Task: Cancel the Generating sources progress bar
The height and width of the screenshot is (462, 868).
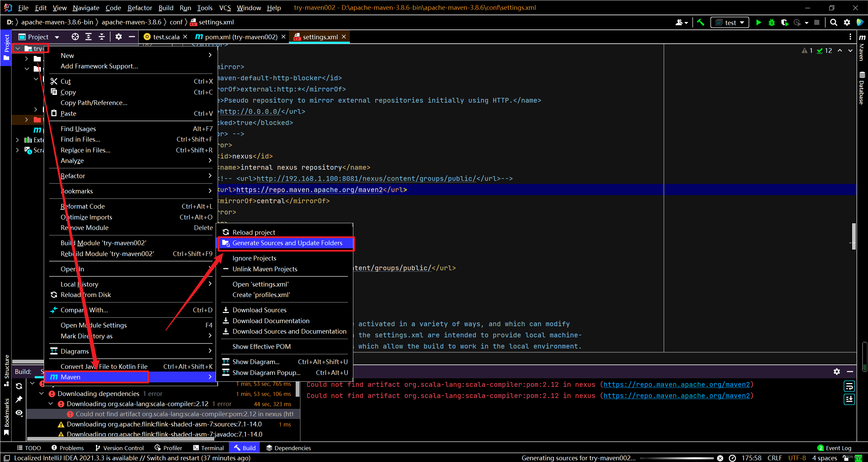Action: click(x=720, y=458)
